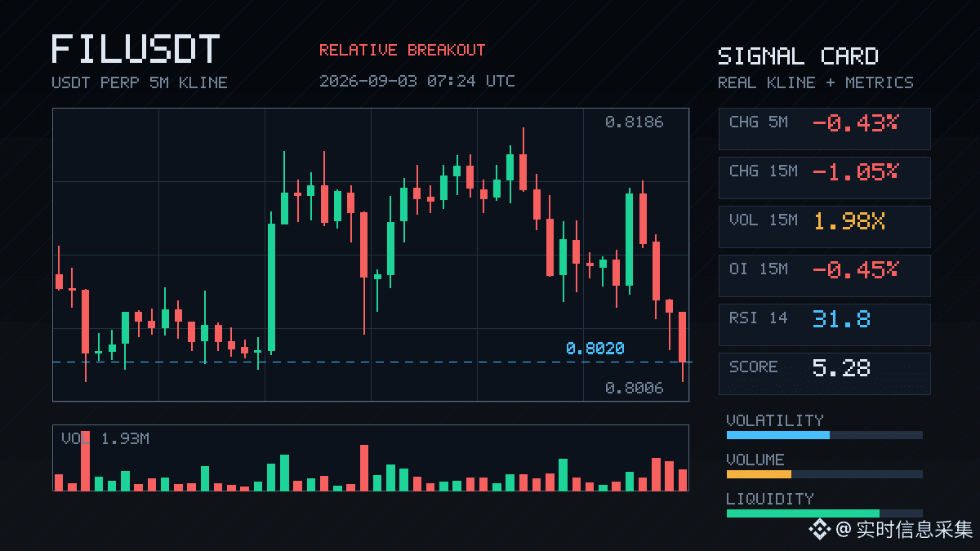The width and height of the screenshot is (980, 551).
Task: Open the CHG 15M metric card
Action: click(824, 178)
